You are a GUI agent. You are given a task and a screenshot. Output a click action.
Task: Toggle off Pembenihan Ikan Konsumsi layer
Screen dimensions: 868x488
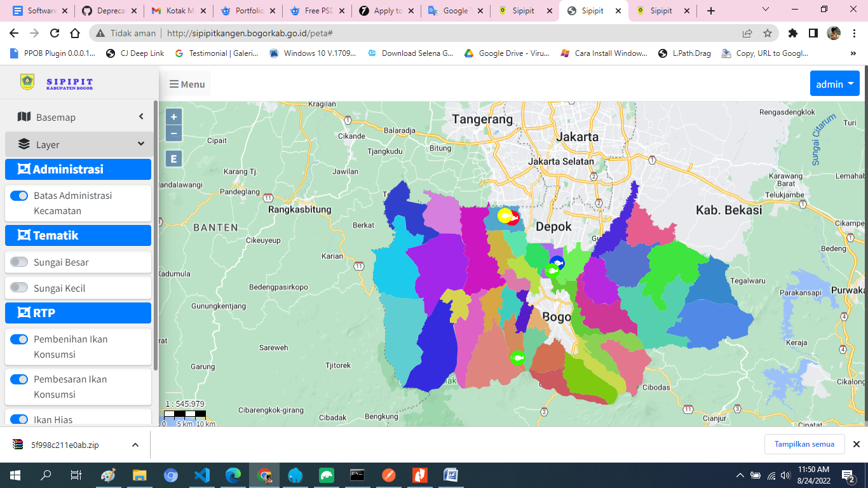click(x=19, y=339)
